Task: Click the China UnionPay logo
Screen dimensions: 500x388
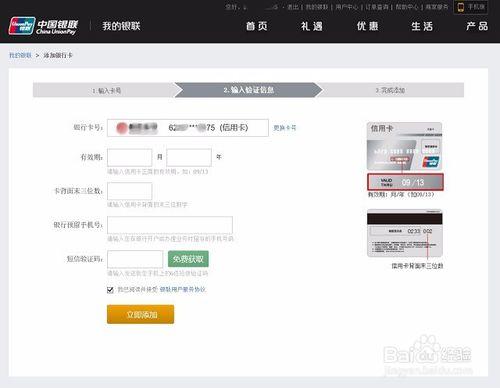Action: coord(43,26)
